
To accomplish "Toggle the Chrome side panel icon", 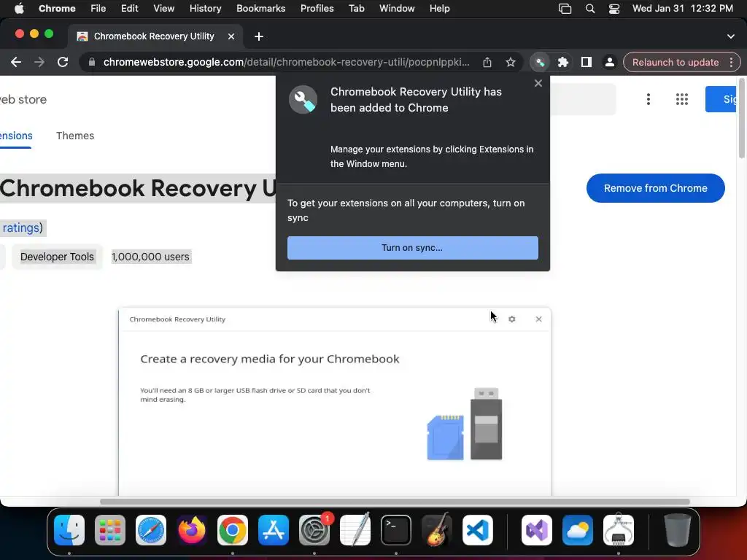I will pos(587,63).
